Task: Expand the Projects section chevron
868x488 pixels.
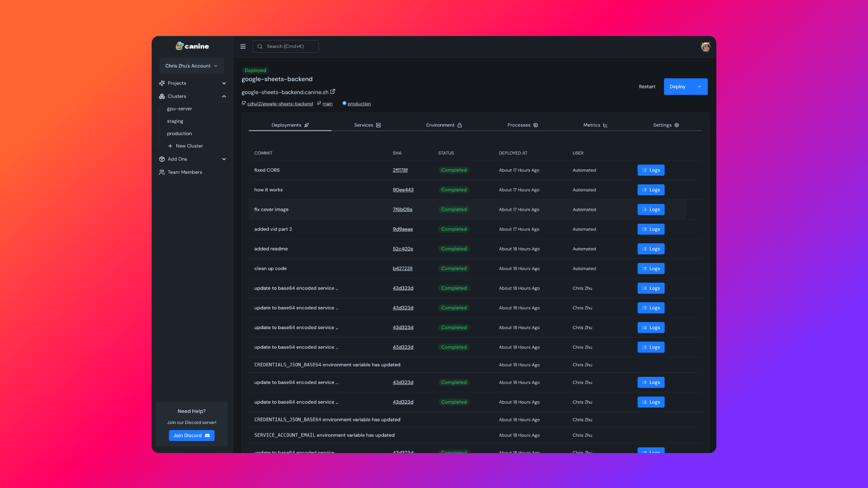Action: coord(224,83)
